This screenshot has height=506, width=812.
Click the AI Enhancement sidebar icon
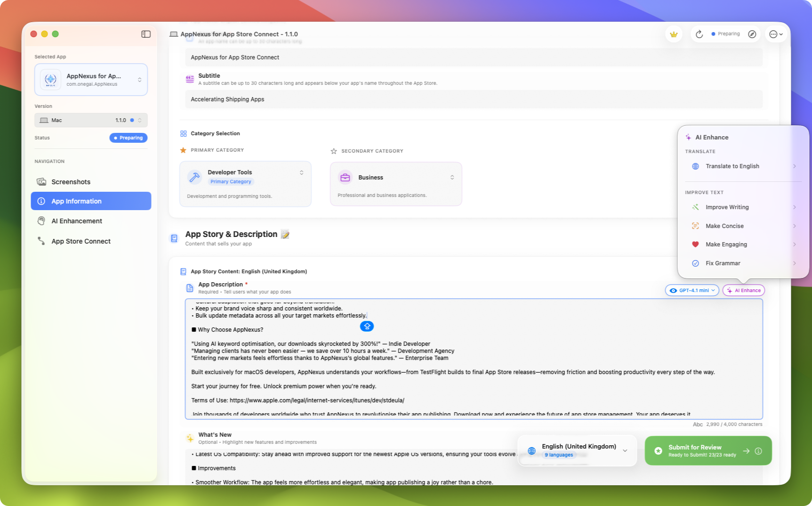tap(41, 220)
